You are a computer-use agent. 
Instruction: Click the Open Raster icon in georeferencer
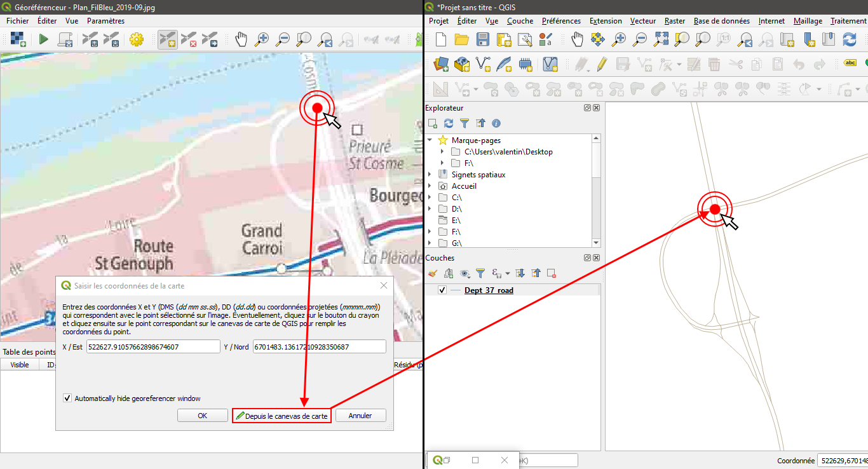coord(18,40)
